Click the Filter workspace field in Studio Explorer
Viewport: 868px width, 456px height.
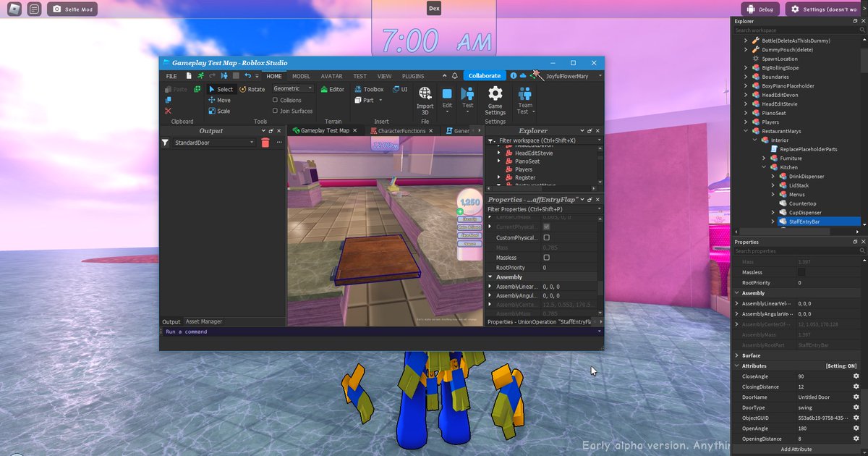coord(542,140)
